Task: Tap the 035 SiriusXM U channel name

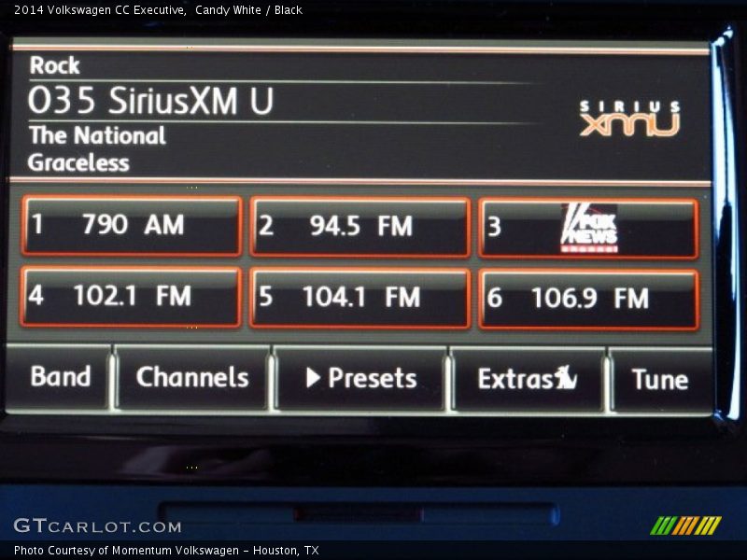Action: pyautogui.click(x=150, y=101)
